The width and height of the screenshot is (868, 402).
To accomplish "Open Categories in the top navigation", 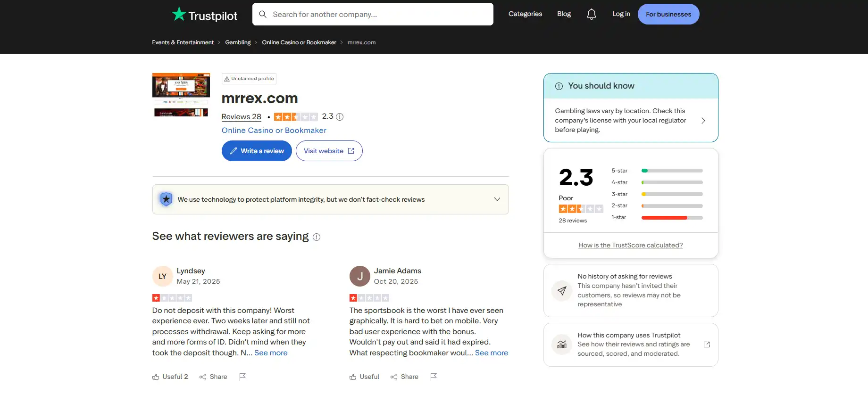I will click(525, 14).
